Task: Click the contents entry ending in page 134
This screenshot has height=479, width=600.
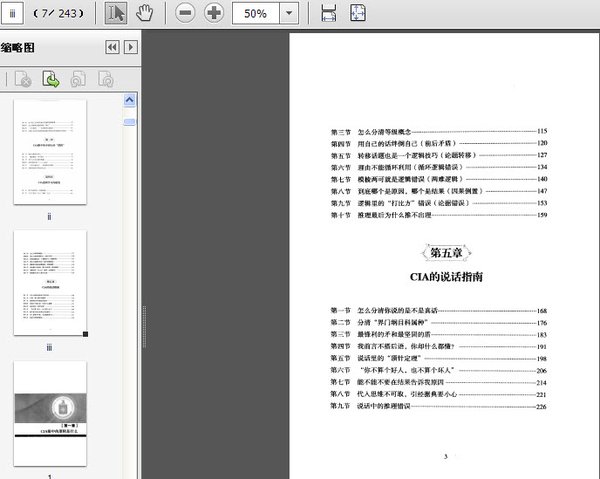Action: (439, 167)
